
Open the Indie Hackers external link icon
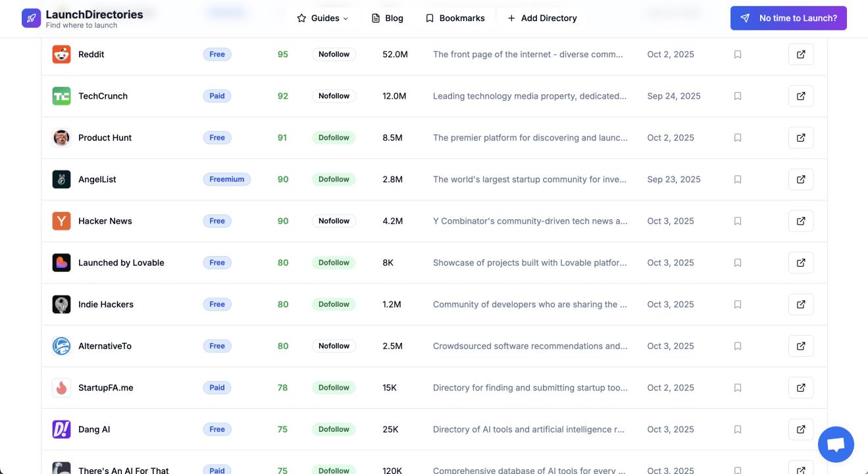[x=800, y=304]
